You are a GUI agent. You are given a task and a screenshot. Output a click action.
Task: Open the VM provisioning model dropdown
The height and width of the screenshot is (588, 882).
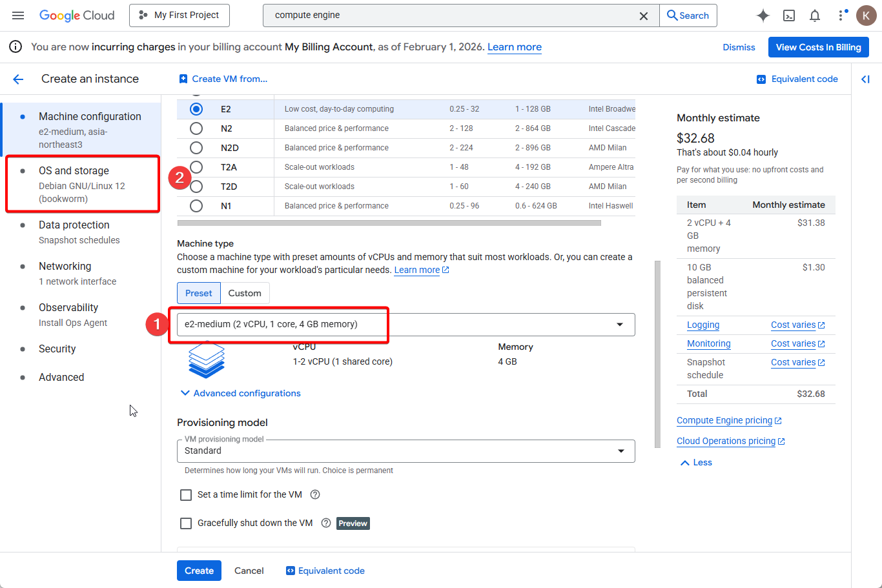(406, 451)
